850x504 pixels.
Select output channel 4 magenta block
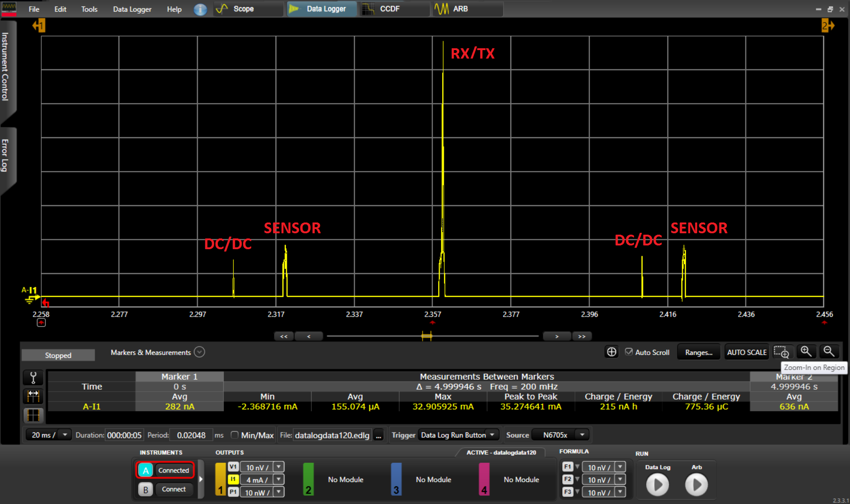click(484, 479)
